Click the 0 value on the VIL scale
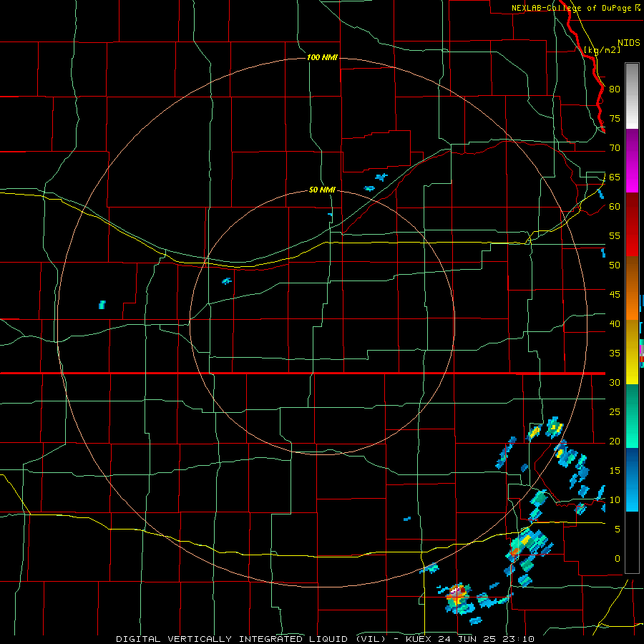Screen dimensions: 644x644 pyautogui.click(x=617, y=559)
